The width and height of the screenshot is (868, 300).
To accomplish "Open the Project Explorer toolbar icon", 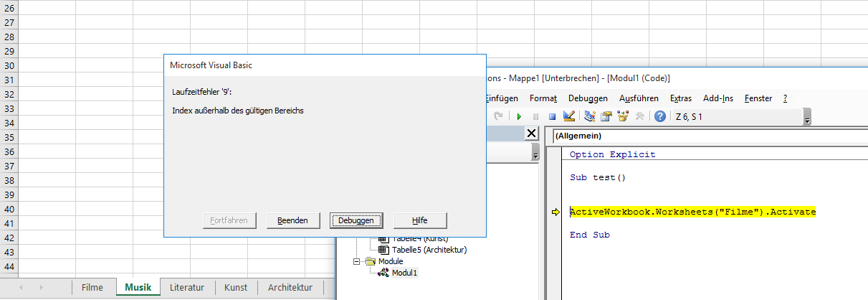I will tap(590, 116).
